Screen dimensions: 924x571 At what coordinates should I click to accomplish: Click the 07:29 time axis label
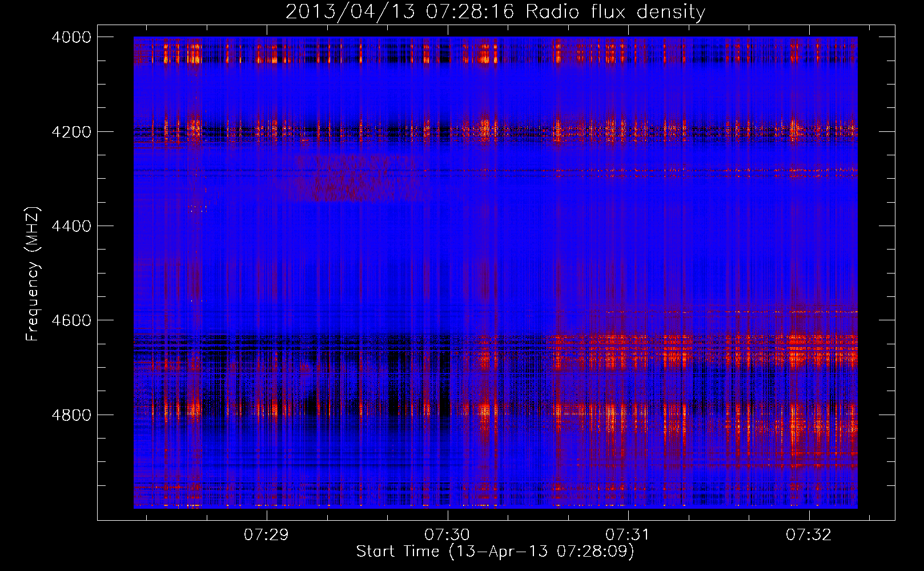pyautogui.click(x=266, y=534)
